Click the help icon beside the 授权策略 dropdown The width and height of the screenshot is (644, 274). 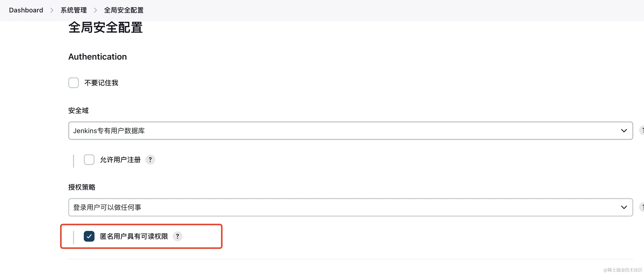[x=642, y=207]
